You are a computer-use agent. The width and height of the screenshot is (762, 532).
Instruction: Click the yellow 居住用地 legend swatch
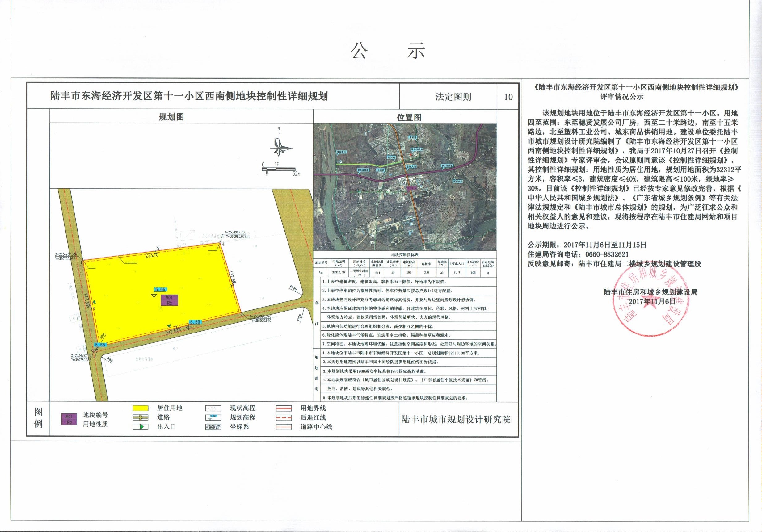click(x=140, y=408)
